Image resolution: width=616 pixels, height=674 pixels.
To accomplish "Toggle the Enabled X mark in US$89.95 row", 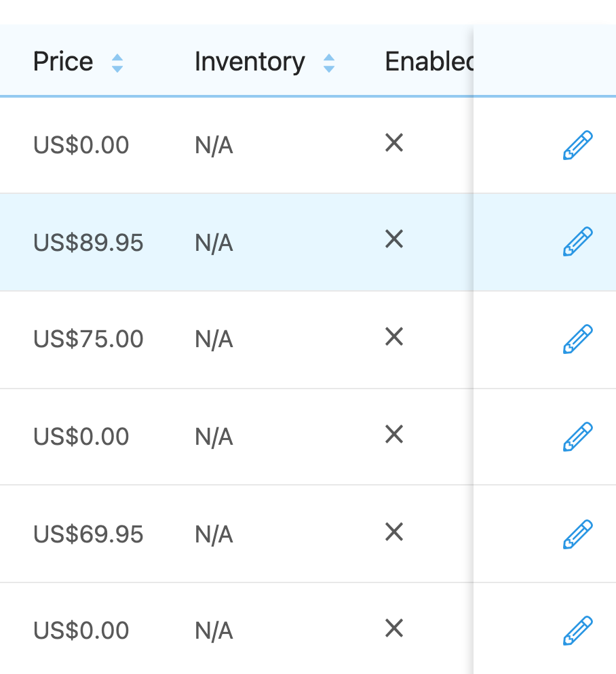I will [x=394, y=239].
